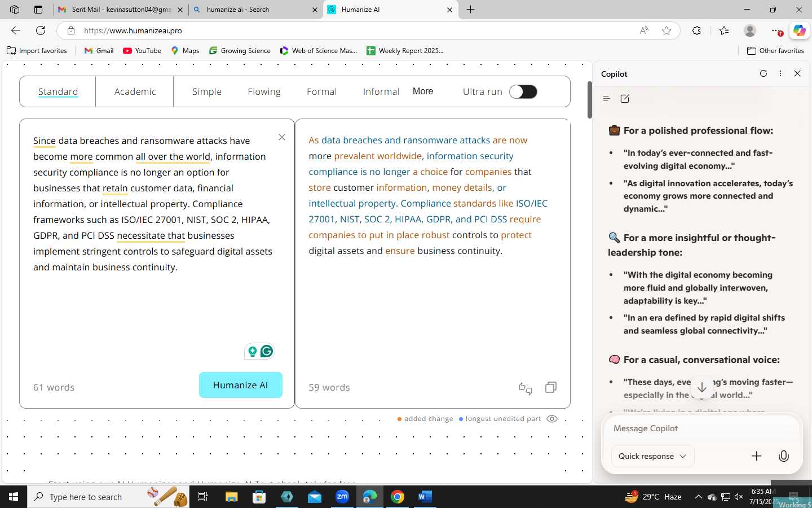
Task: Add this page to favorites star
Action: [667, 30]
